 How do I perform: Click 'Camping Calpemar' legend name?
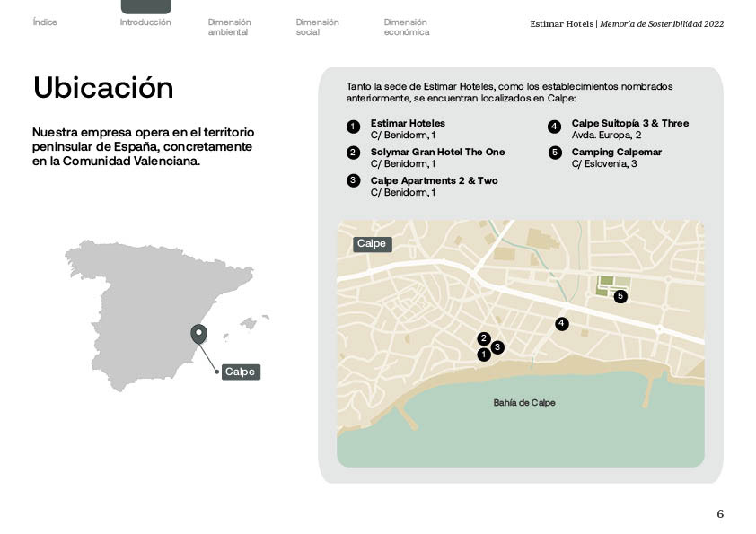pos(617,153)
